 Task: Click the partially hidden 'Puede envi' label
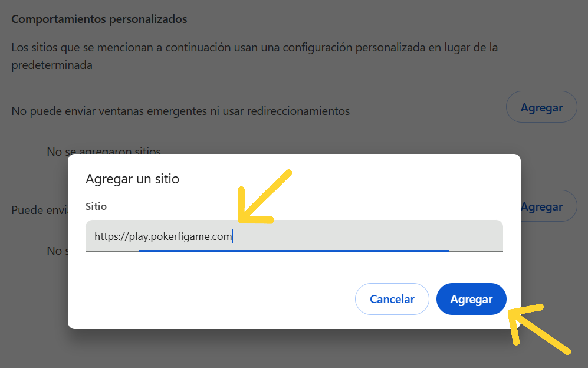(40, 210)
